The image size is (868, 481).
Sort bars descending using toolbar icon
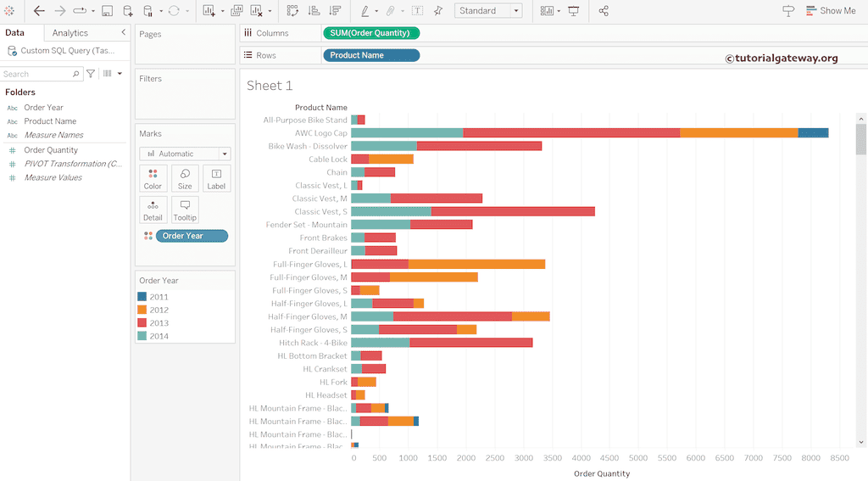pos(335,11)
